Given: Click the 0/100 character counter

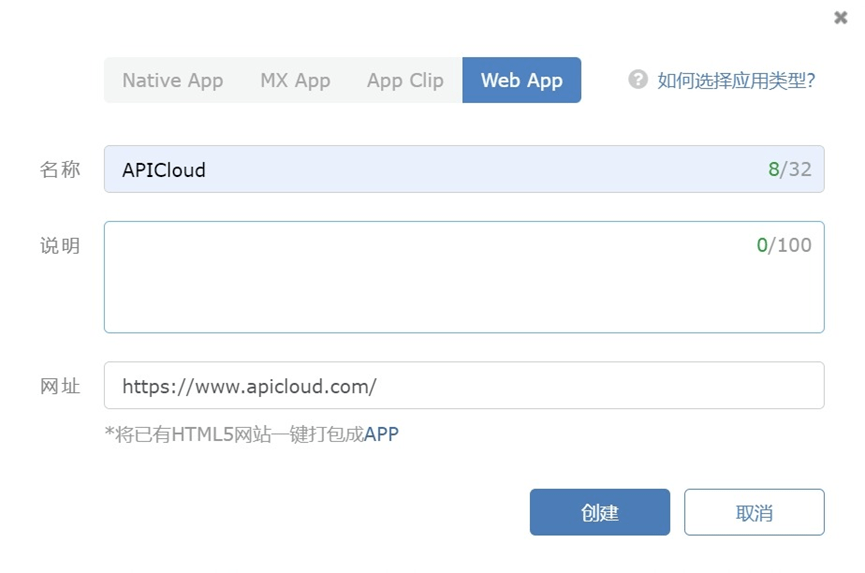Looking at the screenshot, I should [x=784, y=245].
